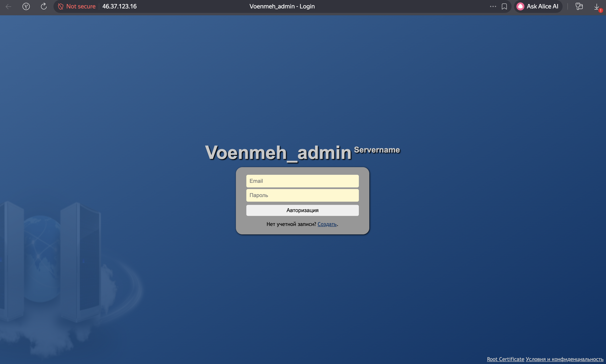Open the three-dots page menu
606x364 pixels.
pyautogui.click(x=493, y=7)
